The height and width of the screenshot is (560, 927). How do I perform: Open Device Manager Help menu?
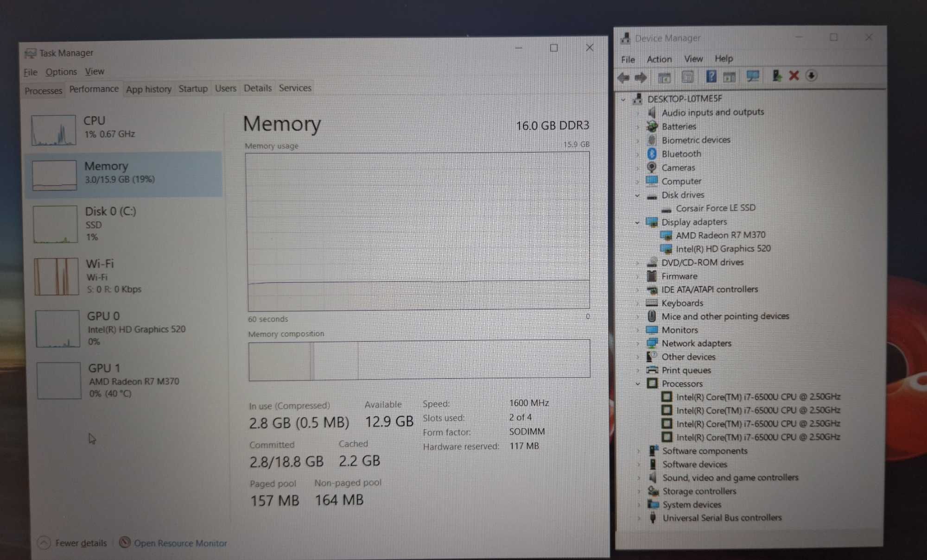724,58
